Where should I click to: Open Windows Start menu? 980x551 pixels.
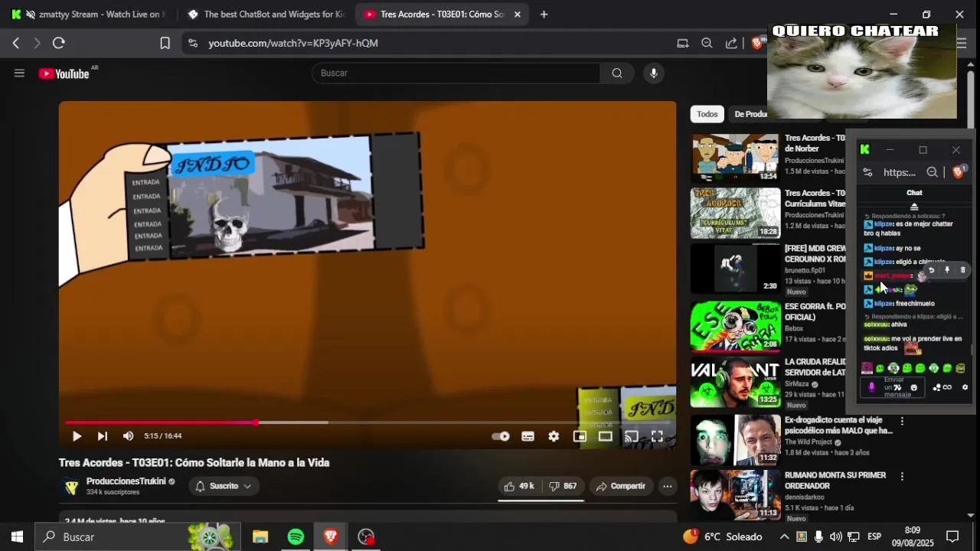click(x=17, y=537)
